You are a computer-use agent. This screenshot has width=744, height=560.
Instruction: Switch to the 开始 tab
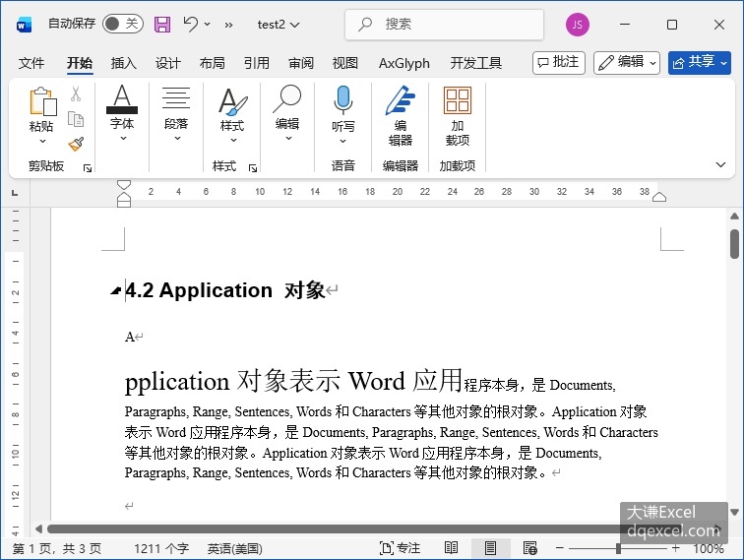point(80,63)
